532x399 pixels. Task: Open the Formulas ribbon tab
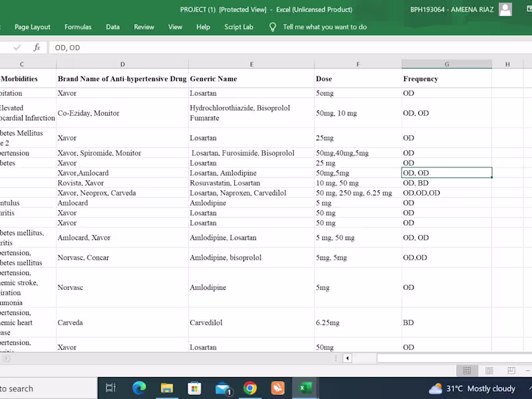click(x=78, y=27)
